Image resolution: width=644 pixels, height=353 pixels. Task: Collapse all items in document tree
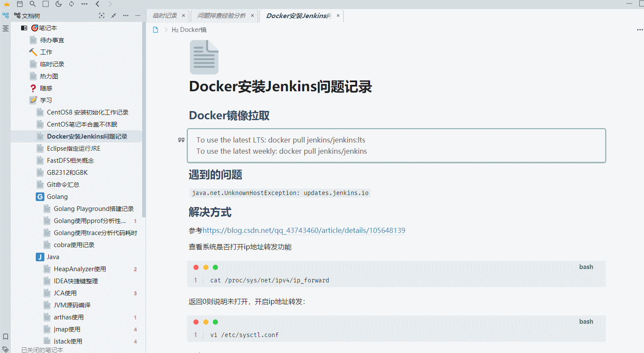tap(114, 15)
